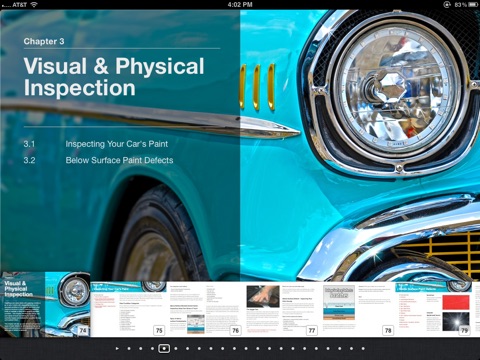480x360 pixels.
Task: Jump to the page 76 thumbnail
Action: coord(205,309)
